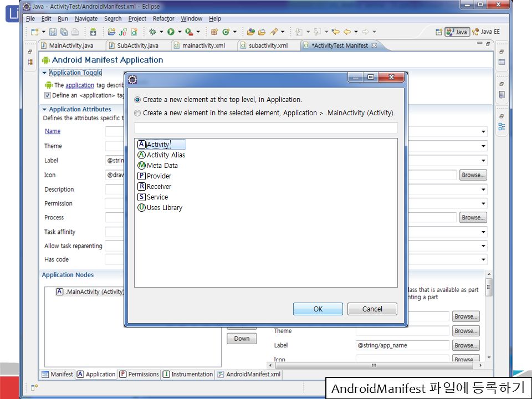Image resolution: width=532 pixels, height=399 pixels.
Task: Select Service in the element list
Action: pyautogui.click(x=153, y=197)
